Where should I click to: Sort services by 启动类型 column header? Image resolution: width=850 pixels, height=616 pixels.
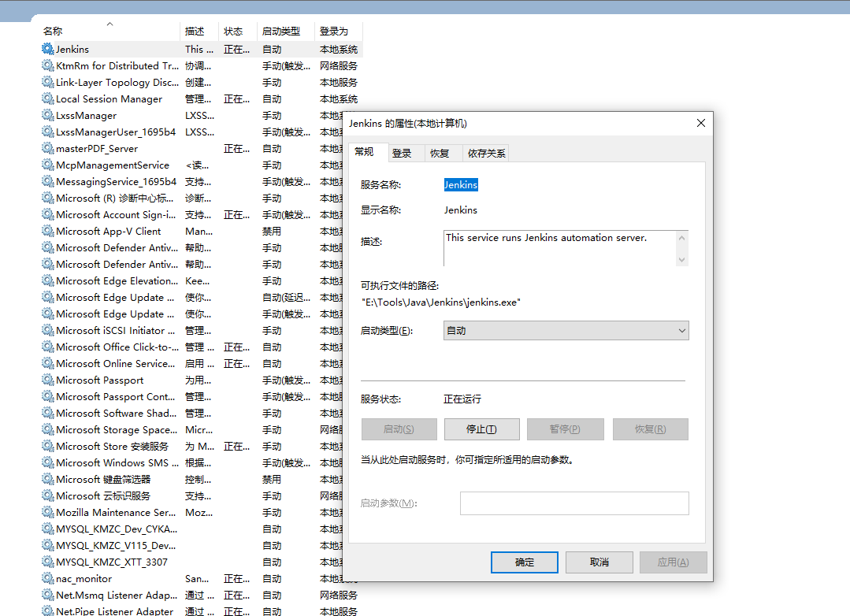click(286, 32)
